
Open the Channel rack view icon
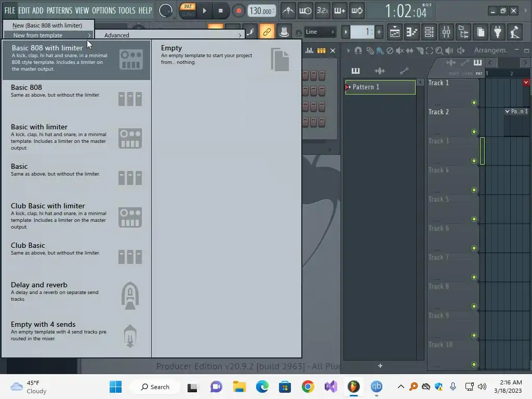pos(429,32)
